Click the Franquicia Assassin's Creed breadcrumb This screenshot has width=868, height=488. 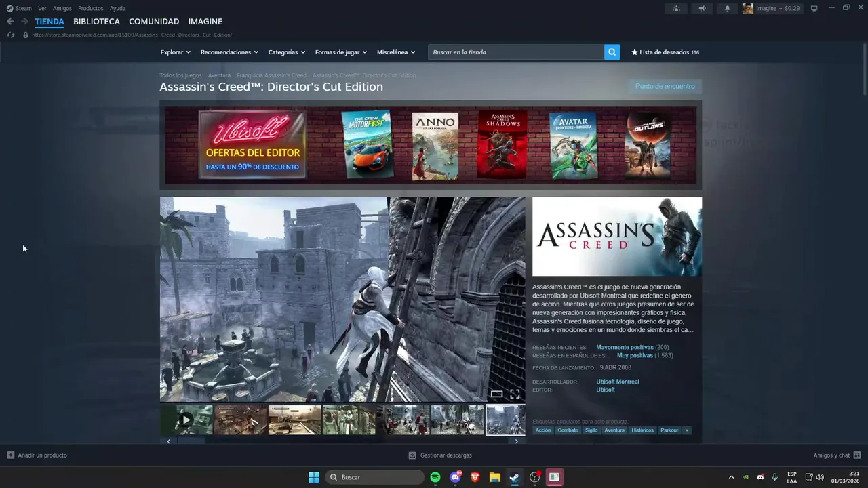pyautogui.click(x=271, y=75)
